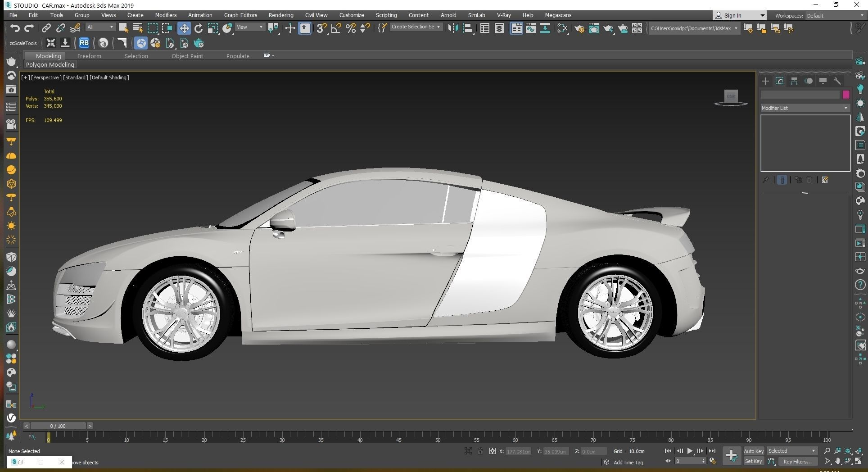Open the Utilities wrench panel icon
This screenshot has width=868, height=472.
pyautogui.click(x=837, y=81)
